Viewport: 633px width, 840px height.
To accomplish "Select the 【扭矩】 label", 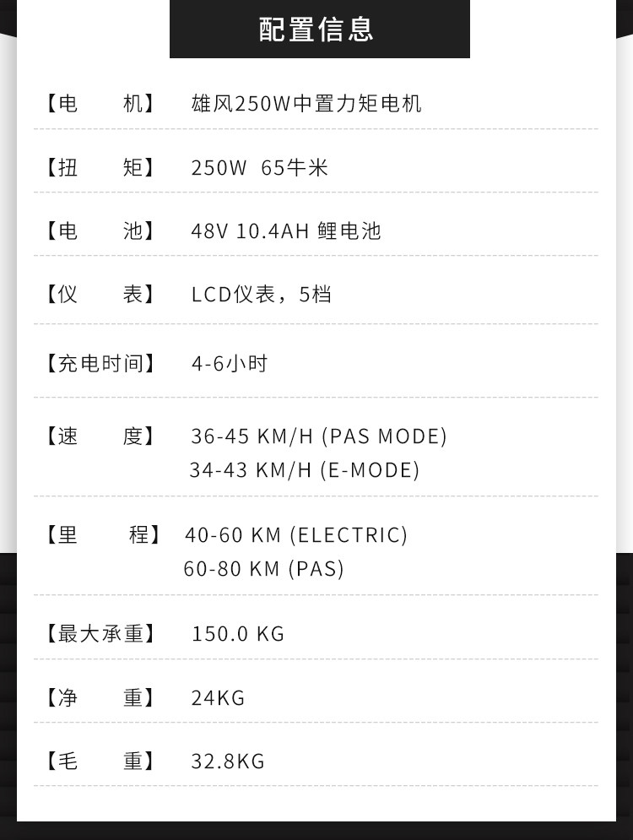I will coord(100,167).
